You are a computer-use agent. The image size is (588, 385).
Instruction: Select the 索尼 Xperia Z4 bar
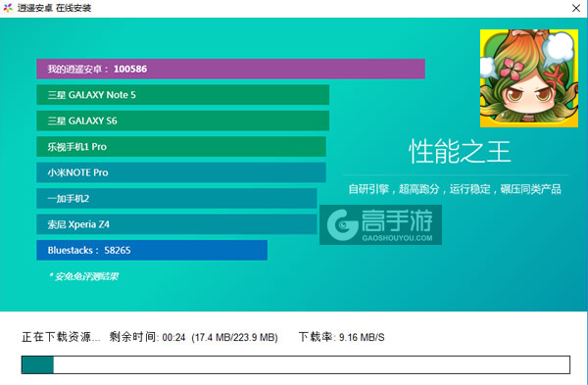click(x=176, y=224)
